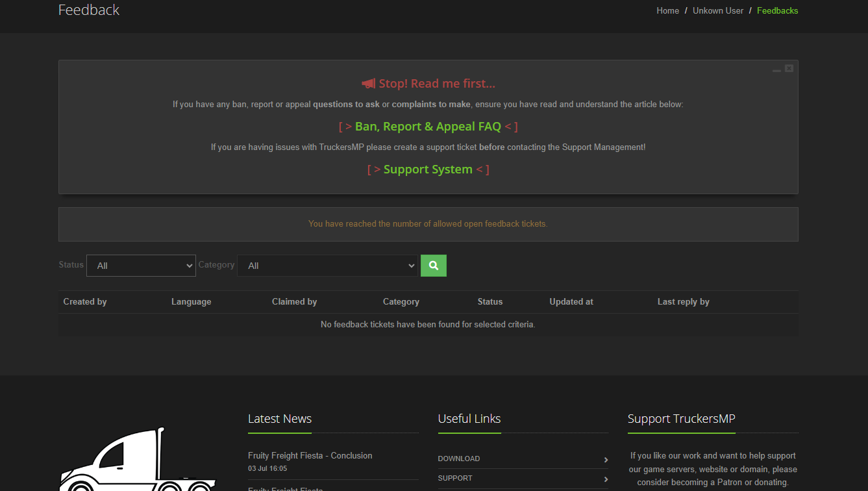Open the Ban, Report & Appeal FAQ link

coord(428,127)
